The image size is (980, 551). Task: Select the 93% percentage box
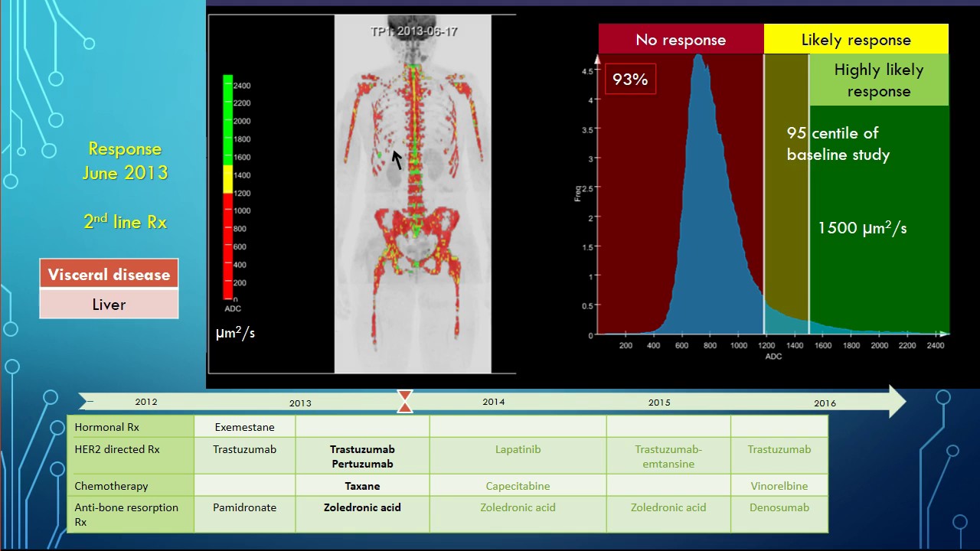point(630,79)
